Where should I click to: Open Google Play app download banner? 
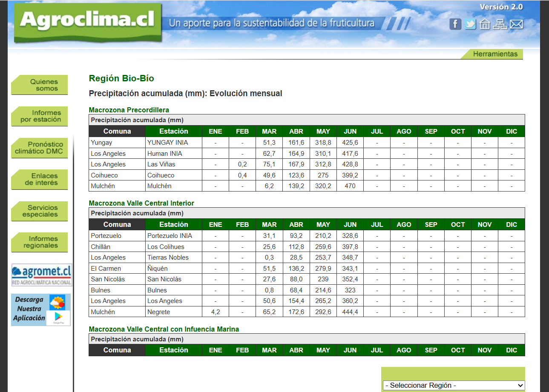[41, 310]
